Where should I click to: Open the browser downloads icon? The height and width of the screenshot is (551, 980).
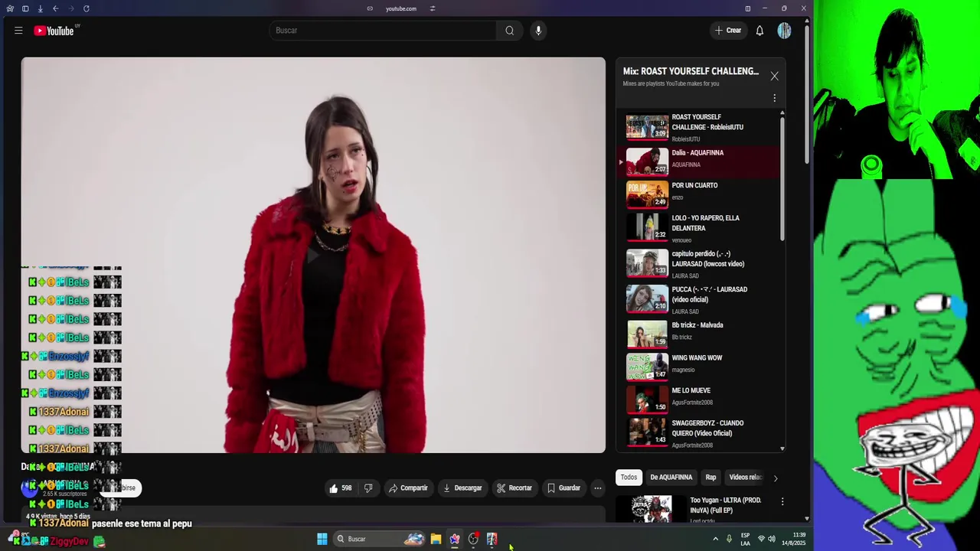(x=40, y=8)
